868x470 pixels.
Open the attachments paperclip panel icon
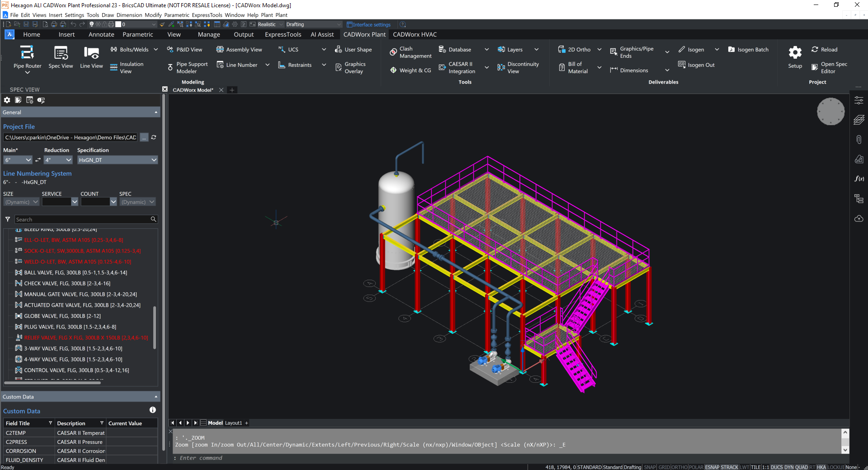859,140
